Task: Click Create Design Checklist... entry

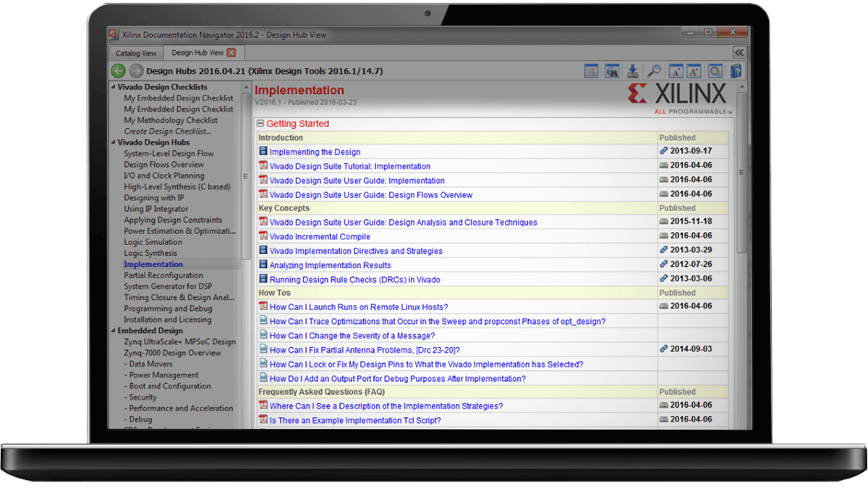Action: pyautogui.click(x=167, y=132)
